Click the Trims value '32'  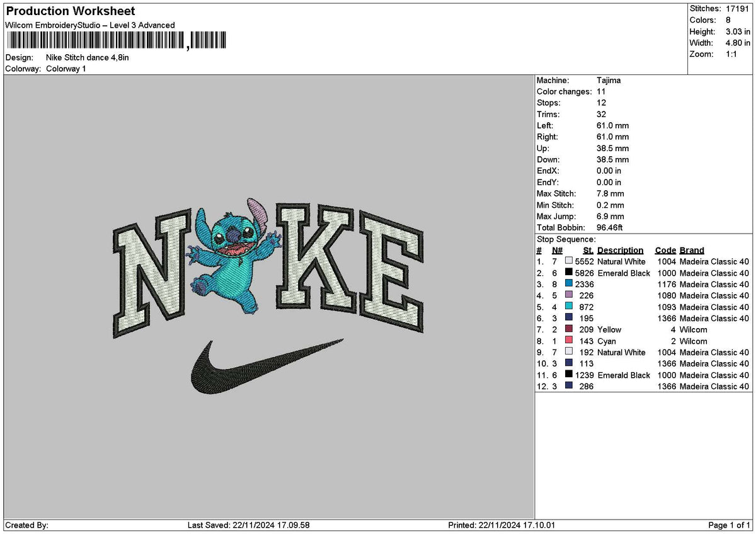[x=602, y=115]
